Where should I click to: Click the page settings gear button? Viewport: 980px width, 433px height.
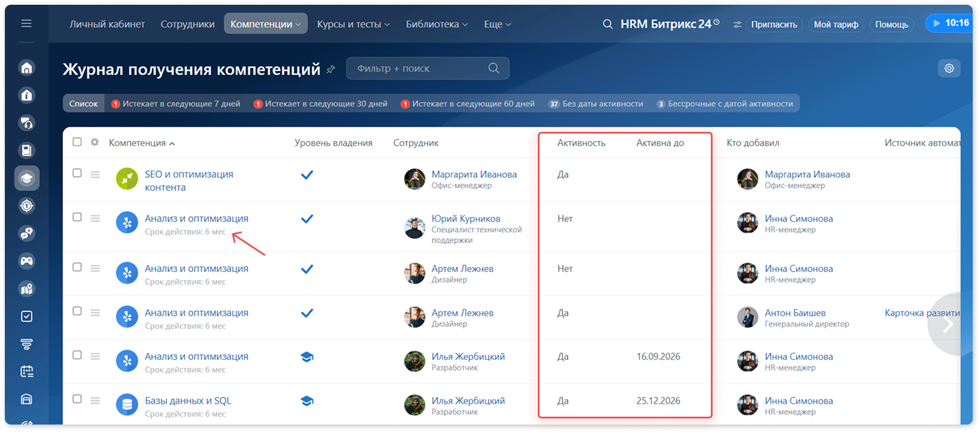(949, 68)
